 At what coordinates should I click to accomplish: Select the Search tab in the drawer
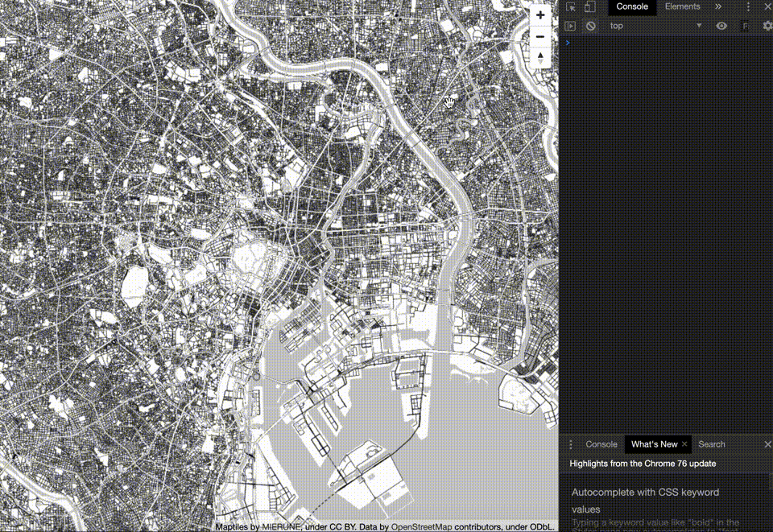tap(711, 444)
